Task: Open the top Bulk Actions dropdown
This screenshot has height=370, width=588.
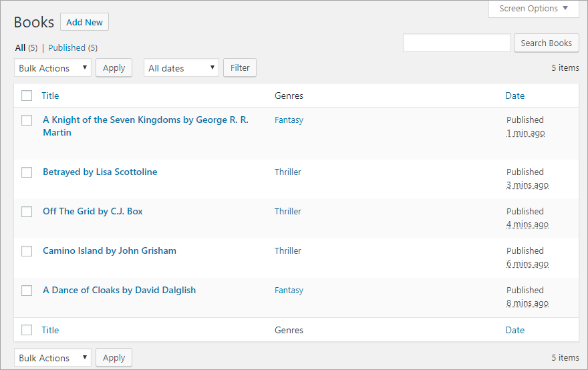Action: (53, 68)
